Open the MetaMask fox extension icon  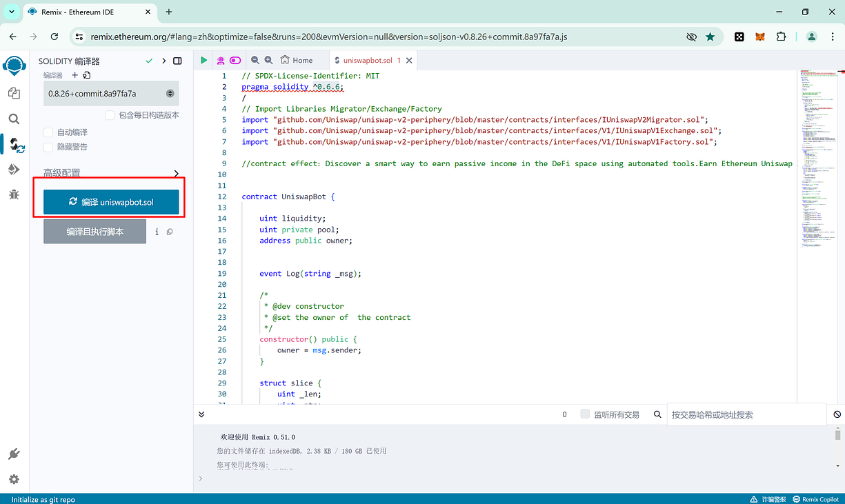tap(759, 37)
